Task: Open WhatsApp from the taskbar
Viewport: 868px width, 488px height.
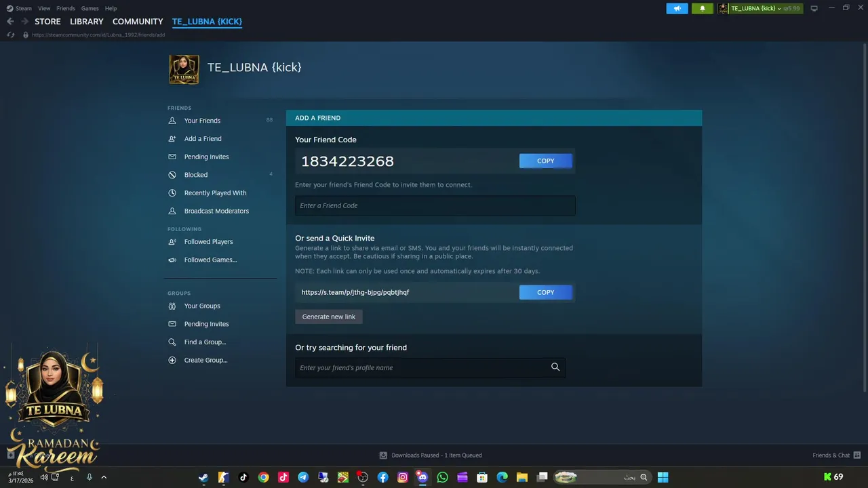Action: (443, 477)
